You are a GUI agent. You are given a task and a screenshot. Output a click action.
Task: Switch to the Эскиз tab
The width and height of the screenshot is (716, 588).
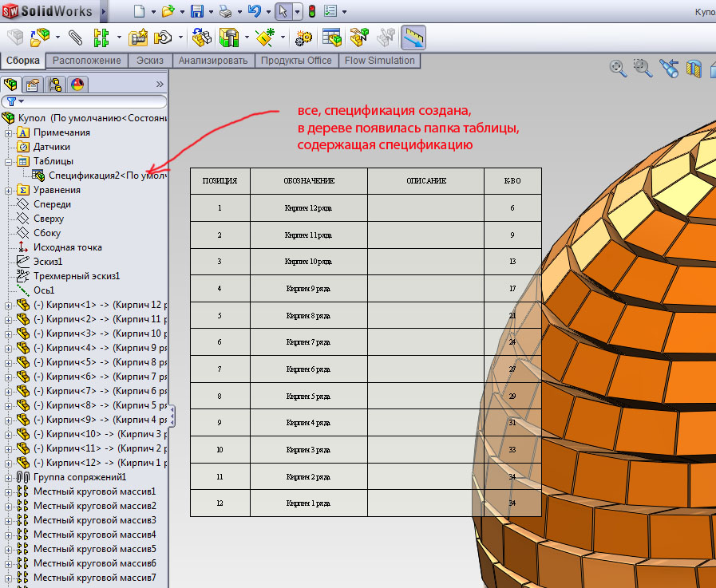click(x=149, y=61)
